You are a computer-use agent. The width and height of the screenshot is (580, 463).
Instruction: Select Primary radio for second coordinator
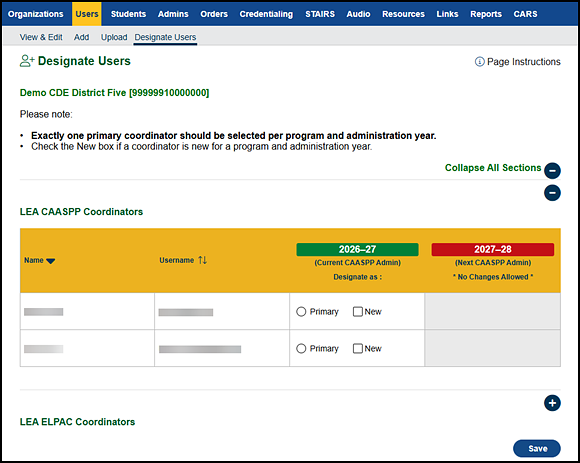301,349
